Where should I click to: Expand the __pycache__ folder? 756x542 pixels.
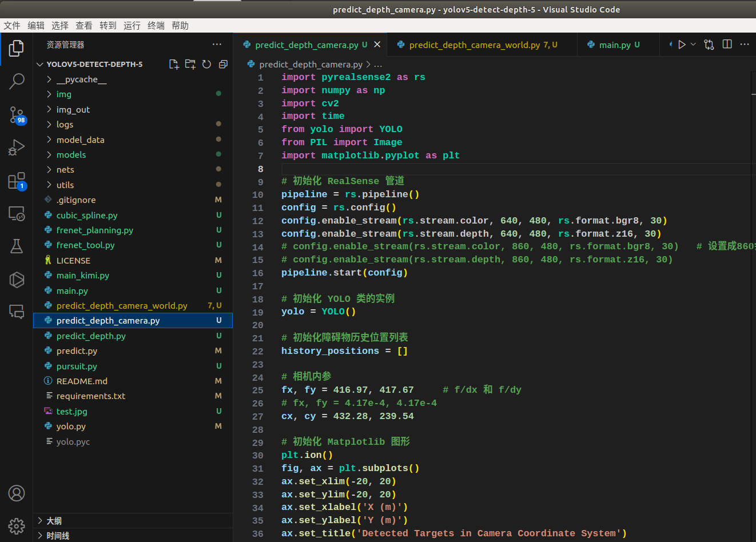[133, 79]
